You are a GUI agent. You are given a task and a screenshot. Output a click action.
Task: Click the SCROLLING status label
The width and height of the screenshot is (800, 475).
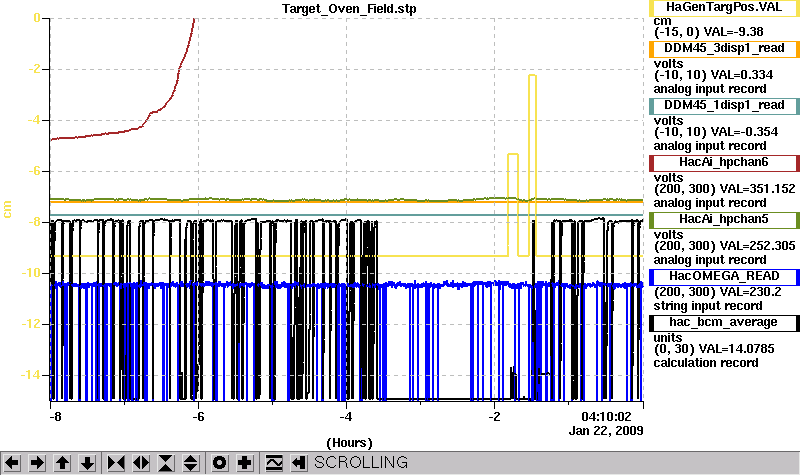[361, 462]
